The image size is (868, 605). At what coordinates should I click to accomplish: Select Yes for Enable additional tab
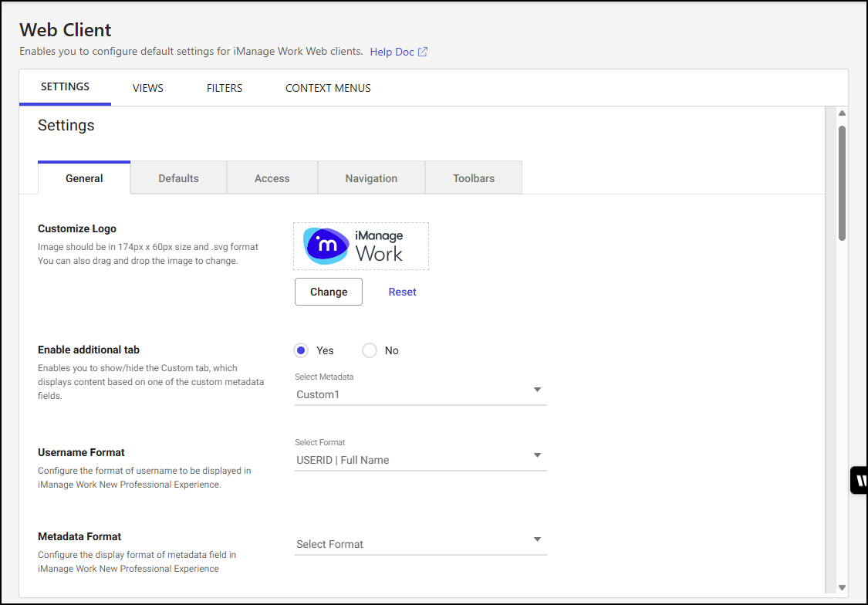[302, 350]
